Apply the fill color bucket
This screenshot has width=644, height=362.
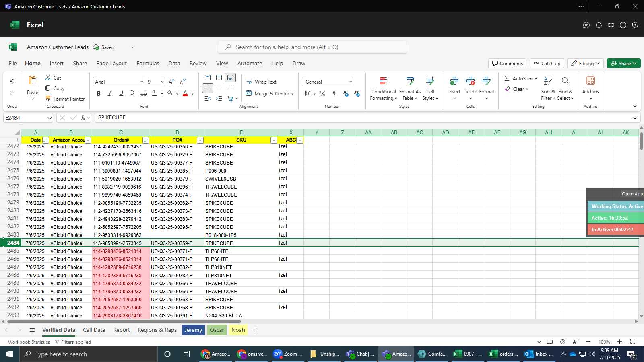click(x=170, y=93)
